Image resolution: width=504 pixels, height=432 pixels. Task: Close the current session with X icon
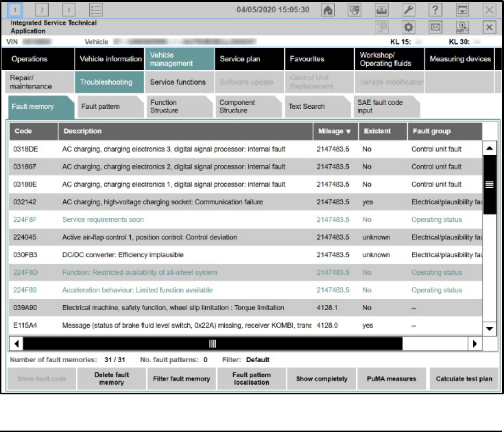(x=489, y=27)
